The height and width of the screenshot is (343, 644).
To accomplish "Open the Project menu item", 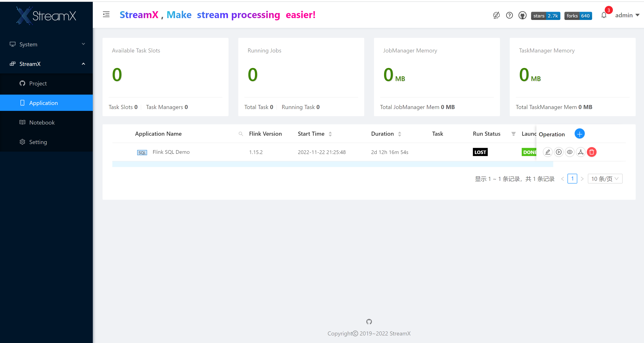I will click(x=47, y=83).
